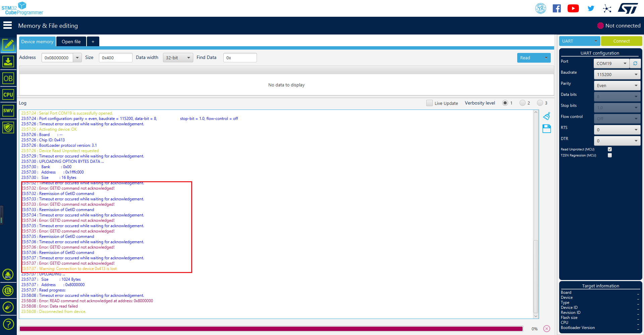
Task: Open the COM19 port dropdown
Action: pyautogui.click(x=612, y=63)
